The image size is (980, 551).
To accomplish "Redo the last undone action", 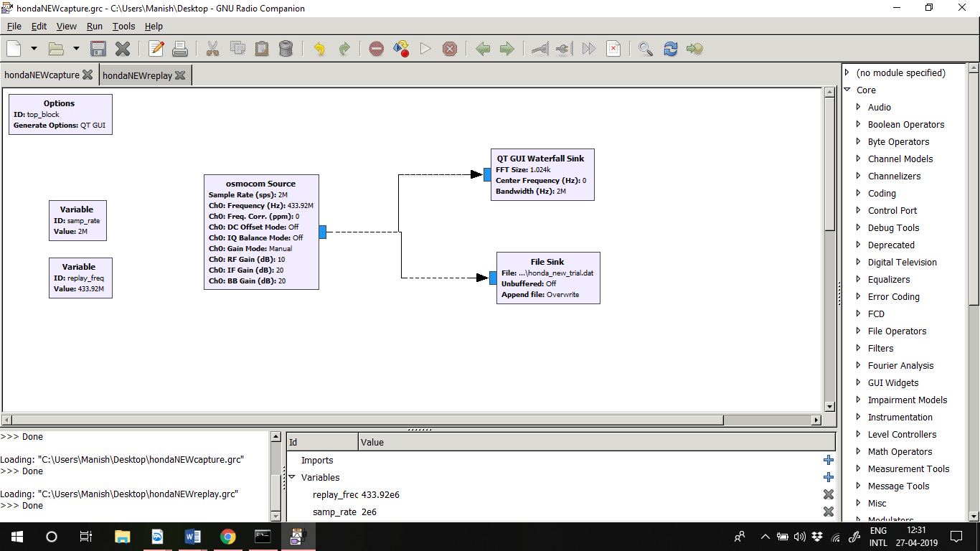I will [x=344, y=49].
